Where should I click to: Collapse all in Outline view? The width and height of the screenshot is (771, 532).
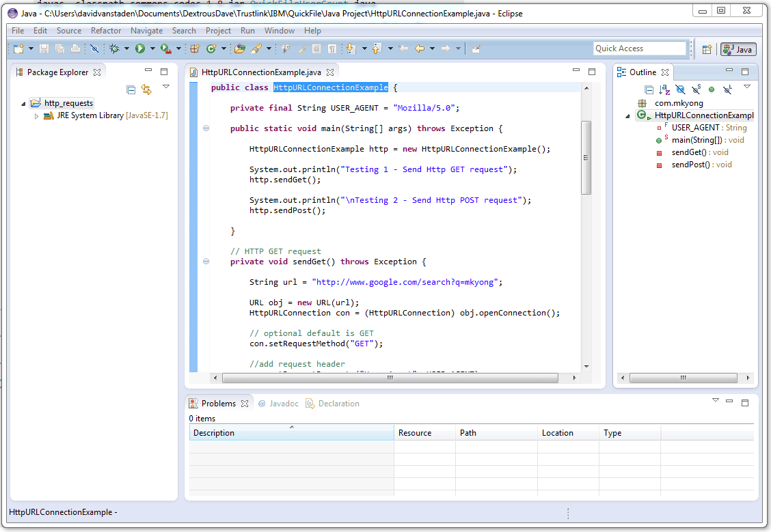649,89
